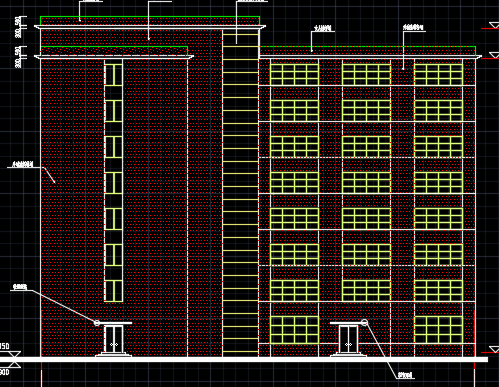
Task: Select the topmost elevation marker triangle at right
Action: (x=494, y=25)
